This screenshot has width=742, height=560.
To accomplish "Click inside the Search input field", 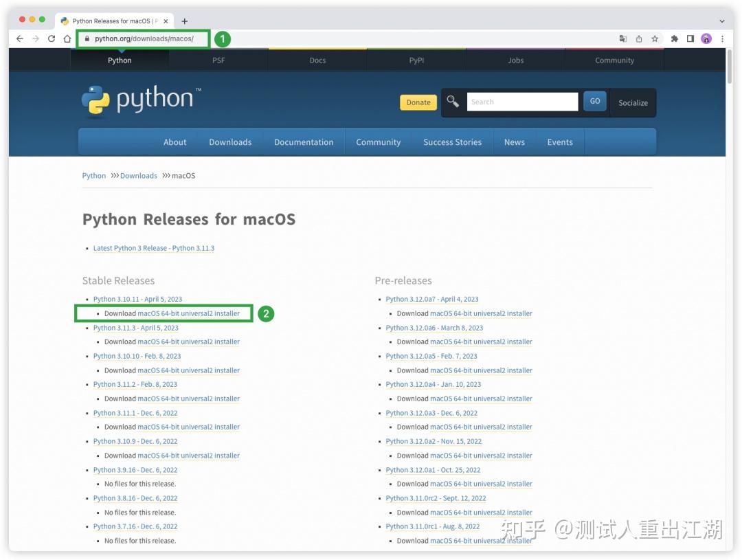I will point(522,101).
